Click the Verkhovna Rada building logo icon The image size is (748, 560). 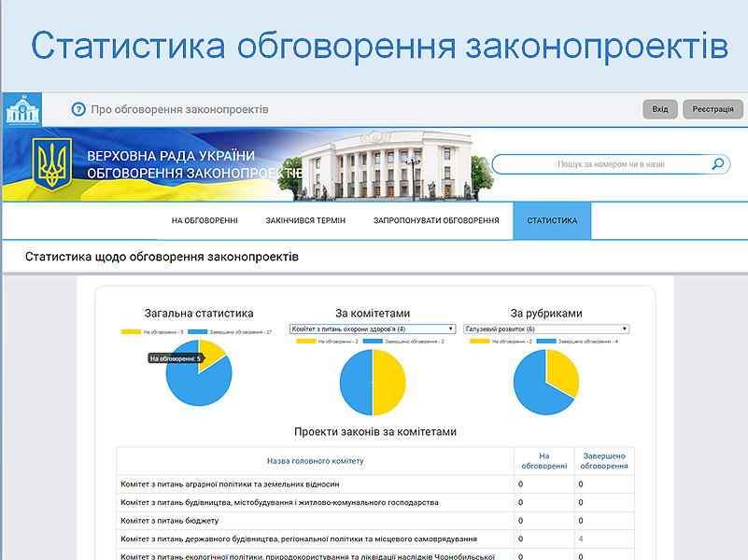(22, 109)
